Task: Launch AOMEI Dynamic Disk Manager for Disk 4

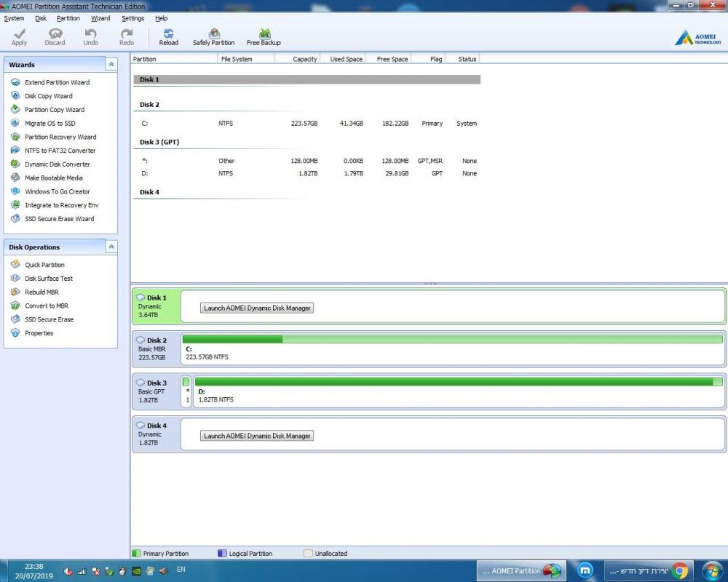Action: [x=257, y=436]
